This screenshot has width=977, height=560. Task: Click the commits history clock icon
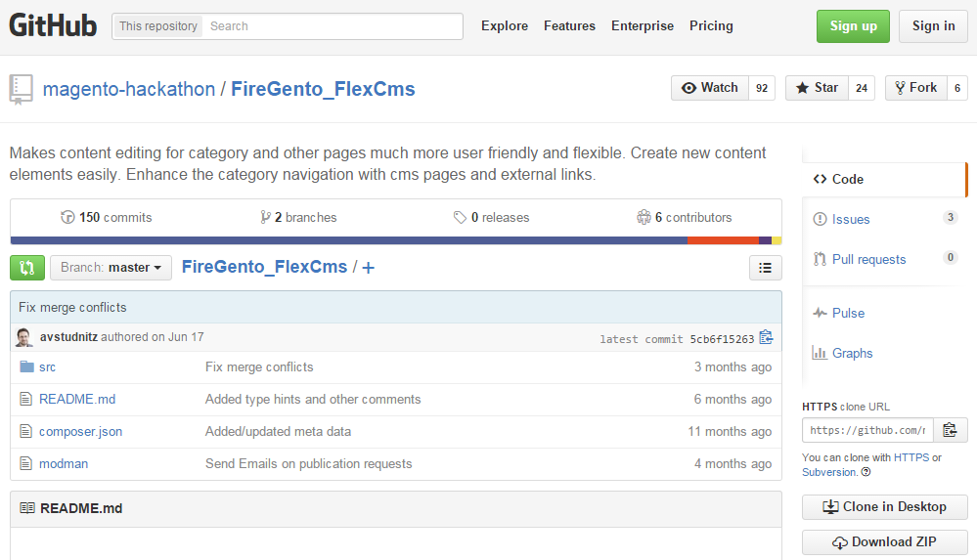tap(67, 217)
